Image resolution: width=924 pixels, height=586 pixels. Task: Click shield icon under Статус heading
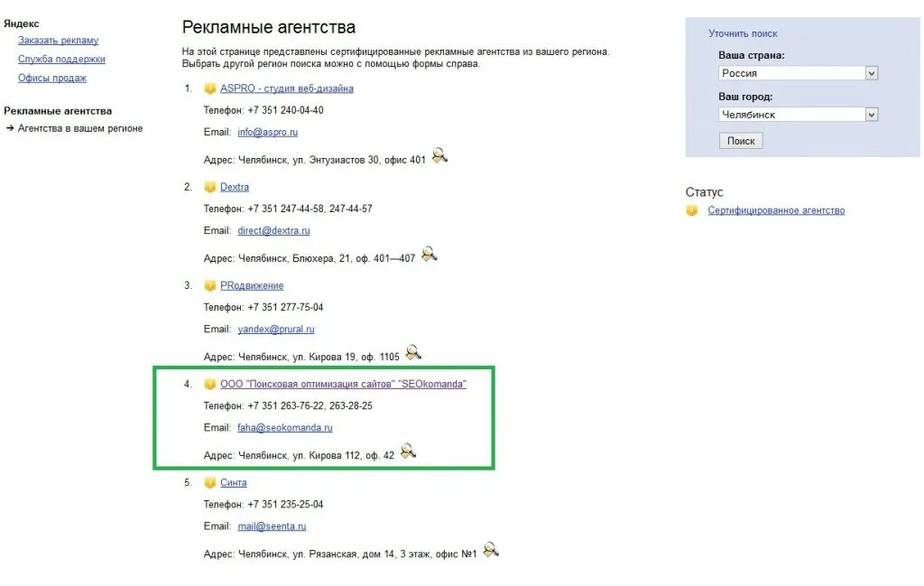[x=692, y=210]
